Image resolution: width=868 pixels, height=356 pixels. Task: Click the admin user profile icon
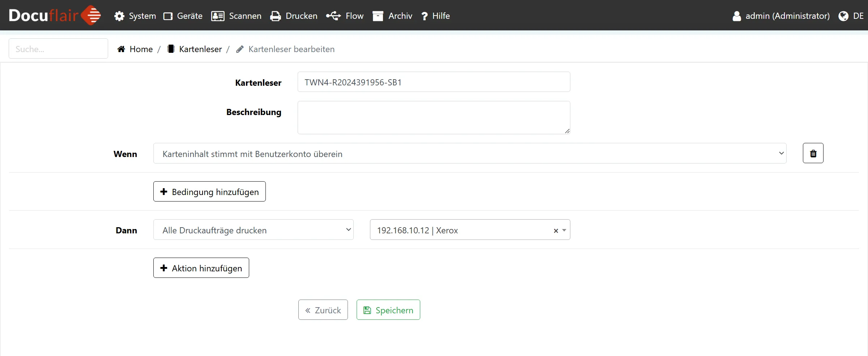[x=736, y=16]
